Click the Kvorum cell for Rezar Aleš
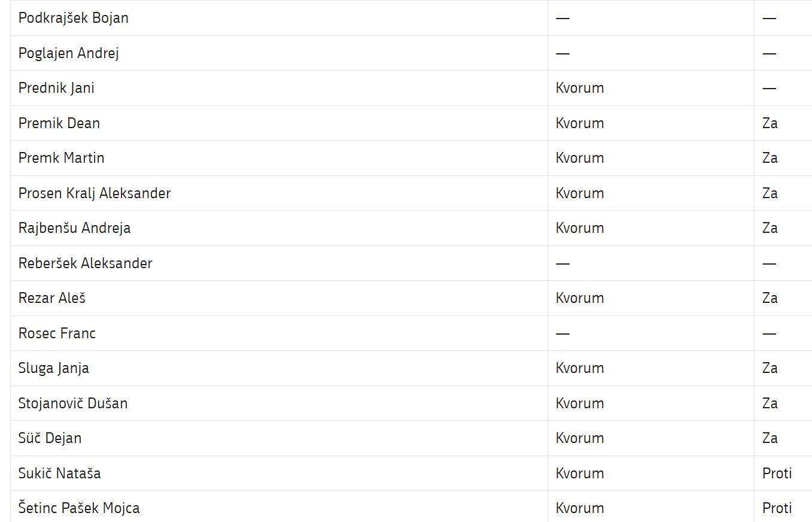The height and width of the screenshot is (522, 812). [x=580, y=298]
